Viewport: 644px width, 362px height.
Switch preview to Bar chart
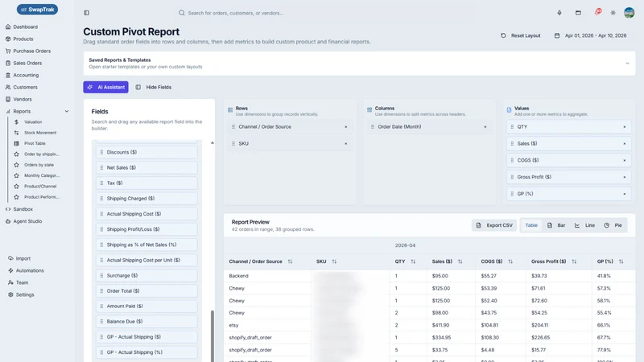tap(556, 225)
